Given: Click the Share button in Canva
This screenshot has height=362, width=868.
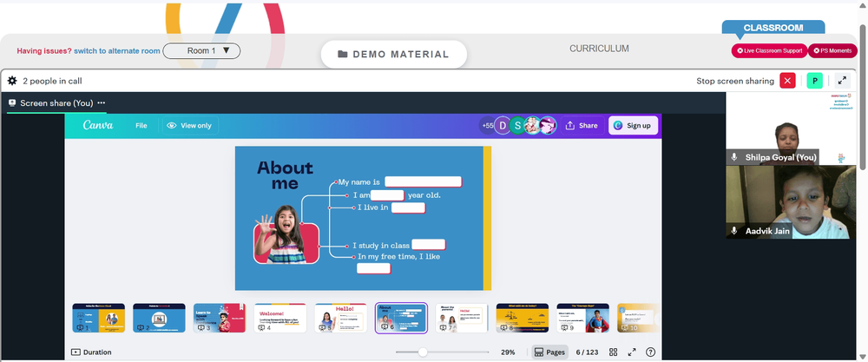Looking at the screenshot, I should click(582, 126).
